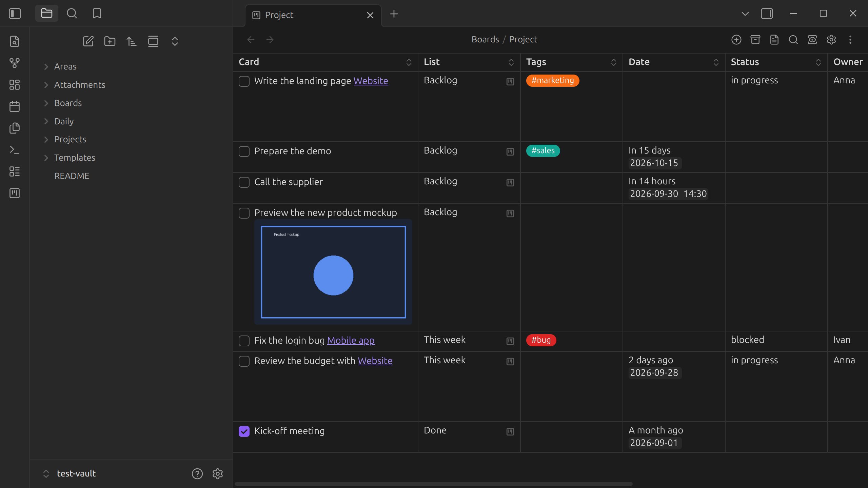Image resolution: width=868 pixels, height=488 pixels.
Task: Uncheck the 'Kick-off meeting' checkbox
Action: [244, 431]
